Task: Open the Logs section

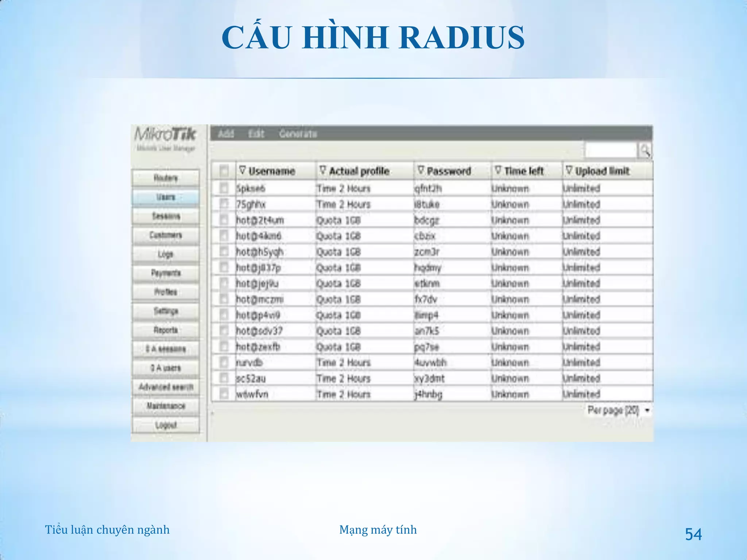Action: pyautogui.click(x=166, y=254)
